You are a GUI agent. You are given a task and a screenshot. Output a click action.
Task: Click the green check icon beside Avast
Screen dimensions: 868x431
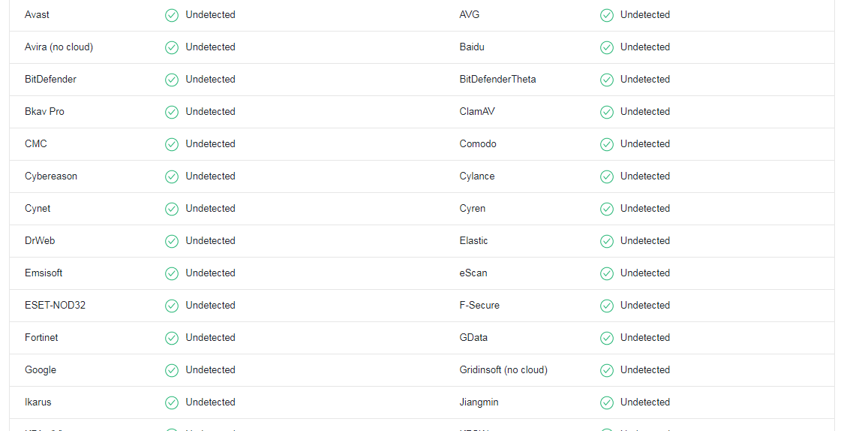tap(172, 15)
